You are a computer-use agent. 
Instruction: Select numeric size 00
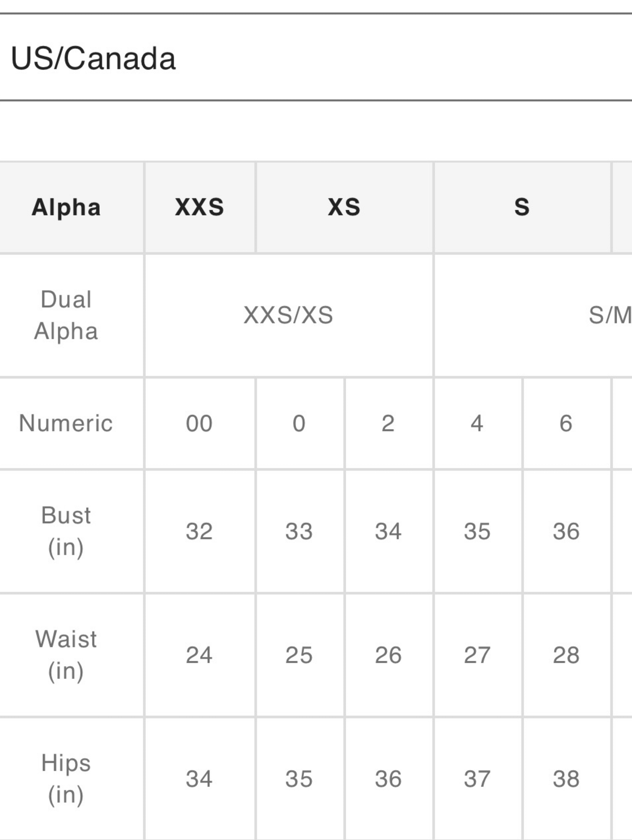(200, 423)
